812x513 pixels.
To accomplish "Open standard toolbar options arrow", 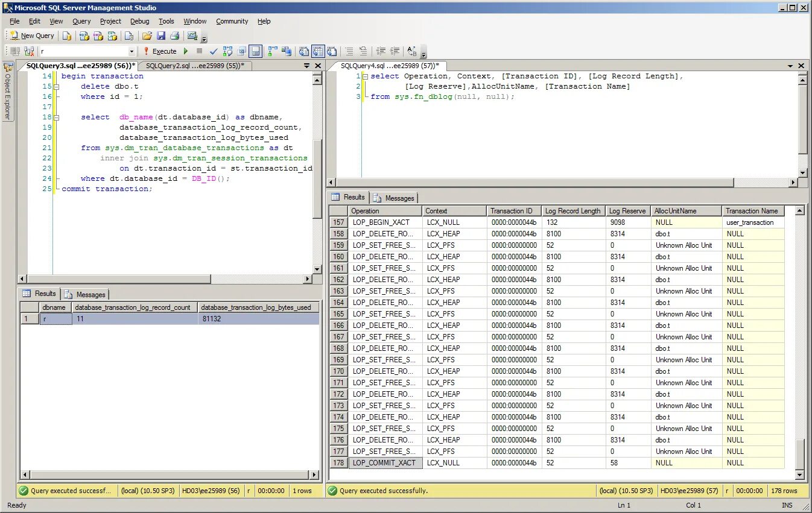I will (x=204, y=38).
